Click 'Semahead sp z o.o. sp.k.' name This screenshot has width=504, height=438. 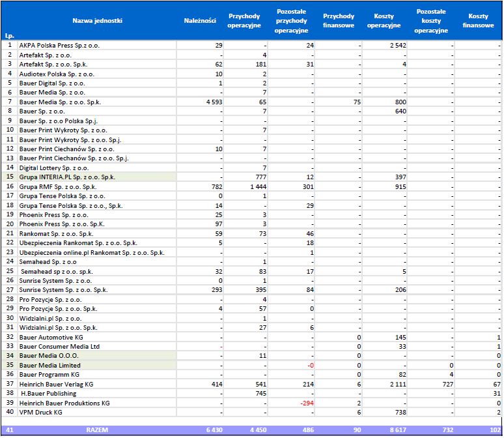[x=57, y=271]
